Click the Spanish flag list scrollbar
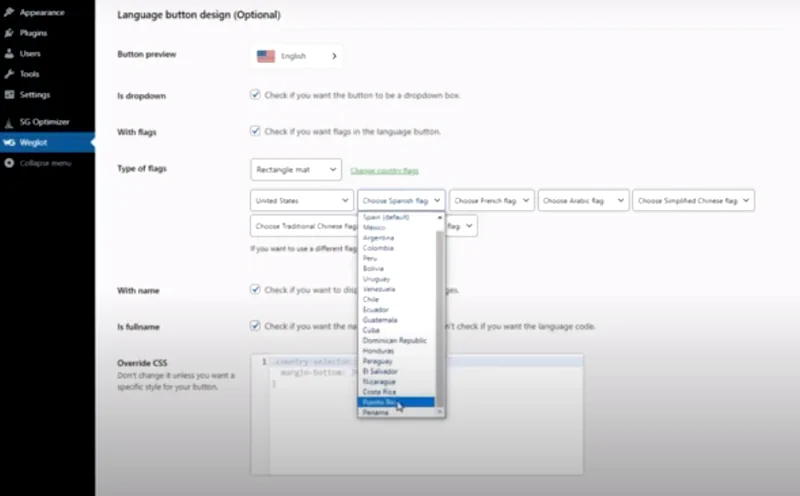Screen dimensions: 800x496 440,314
